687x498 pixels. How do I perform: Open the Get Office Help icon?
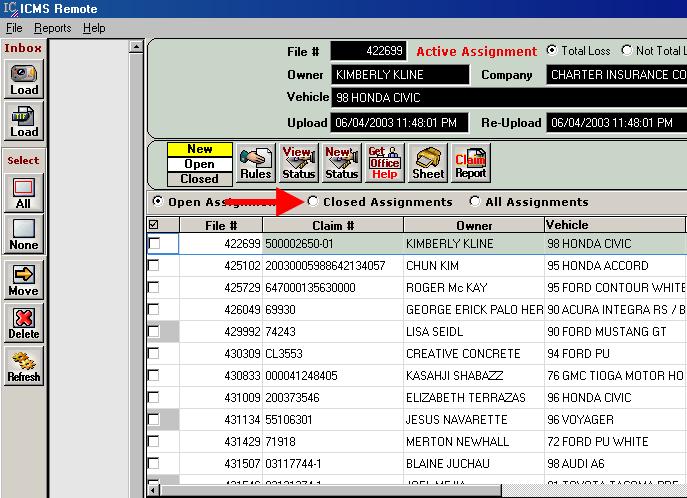[x=384, y=163]
